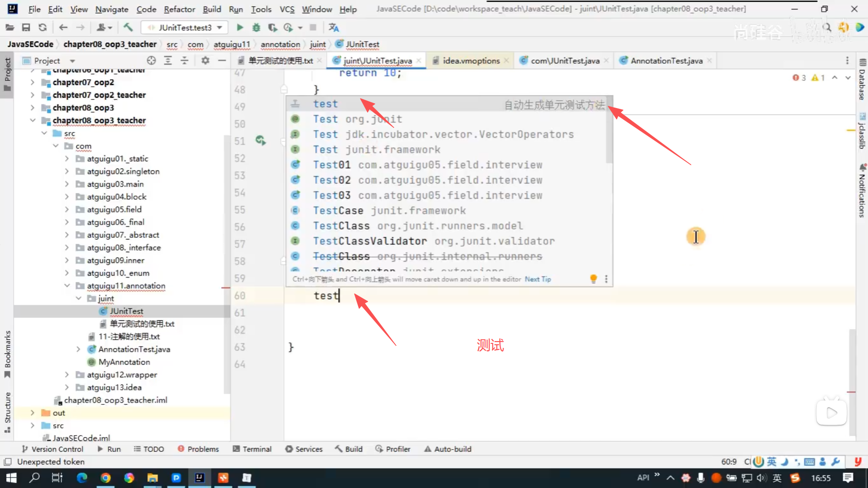Open the Refactor menu
The image size is (868, 488).
(179, 9)
